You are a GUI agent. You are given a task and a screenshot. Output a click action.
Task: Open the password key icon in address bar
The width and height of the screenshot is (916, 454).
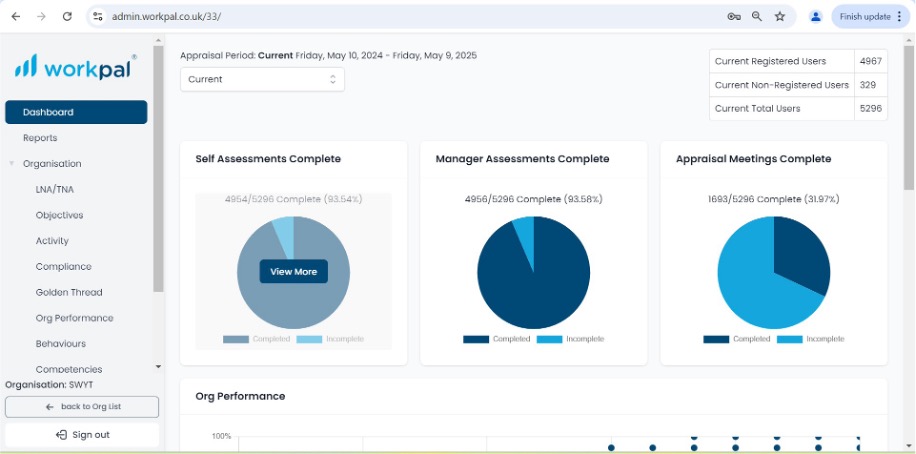[x=734, y=16]
